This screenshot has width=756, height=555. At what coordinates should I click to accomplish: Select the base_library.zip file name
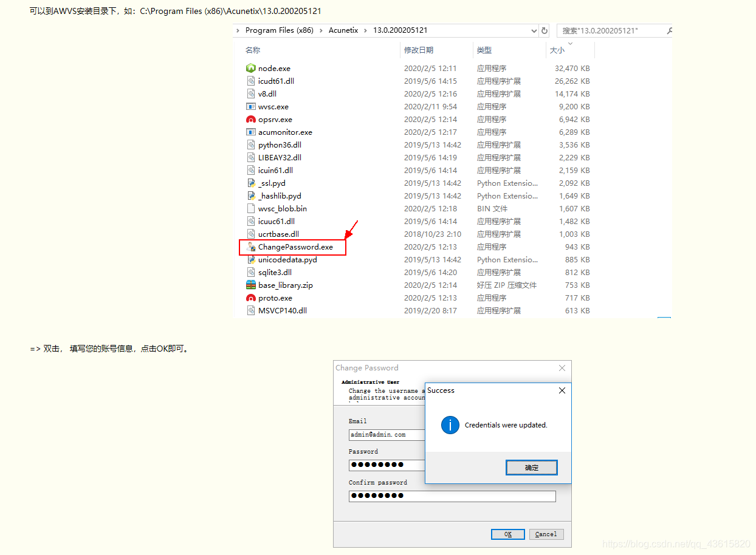coord(286,285)
